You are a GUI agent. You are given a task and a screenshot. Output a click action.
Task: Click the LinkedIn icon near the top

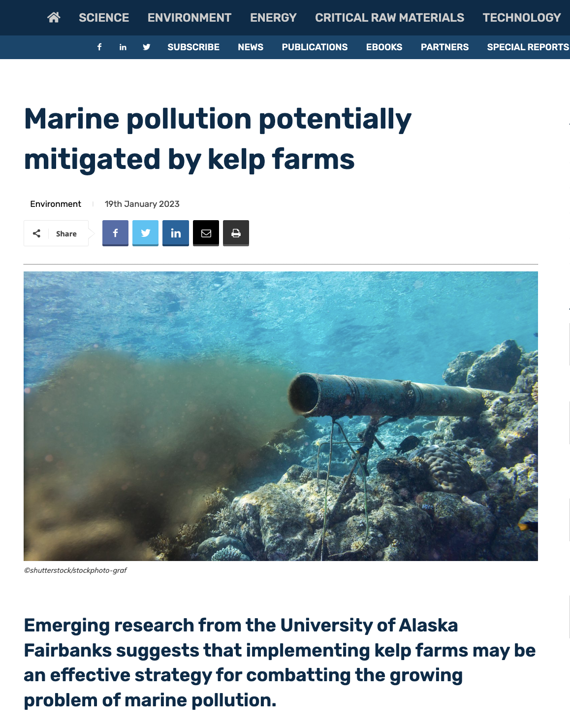coord(123,47)
